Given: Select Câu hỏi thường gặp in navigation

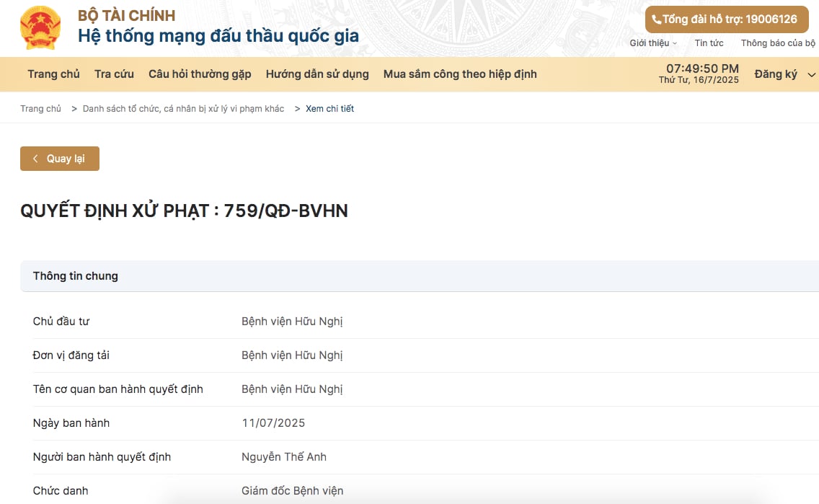Looking at the screenshot, I should point(200,74).
